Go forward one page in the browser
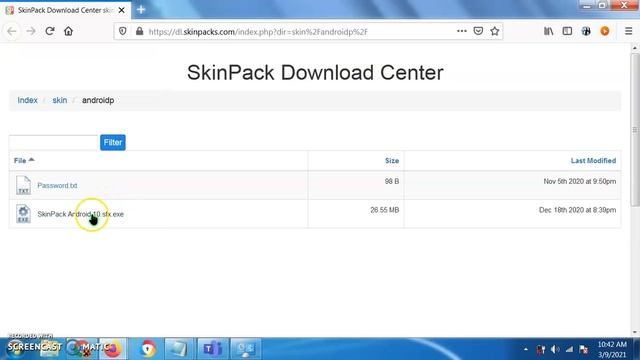640x360 pixels. (31, 31)
